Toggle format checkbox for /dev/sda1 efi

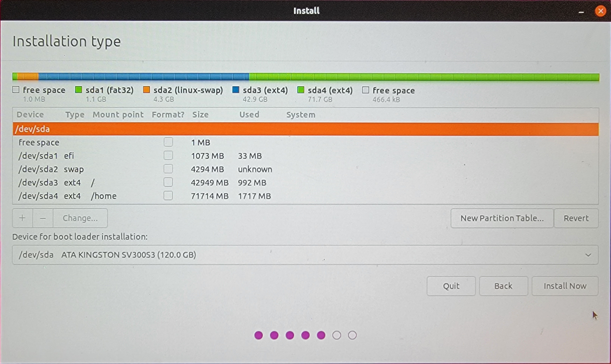(168, 155)
